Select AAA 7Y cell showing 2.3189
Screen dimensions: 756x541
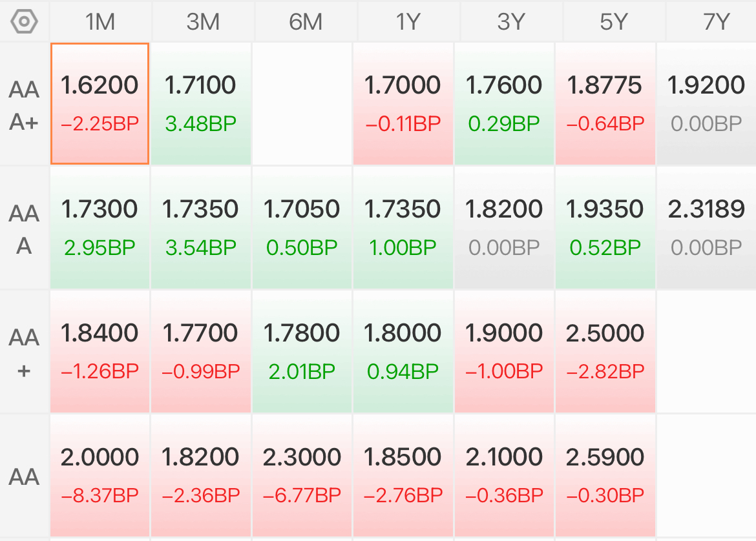707,228
